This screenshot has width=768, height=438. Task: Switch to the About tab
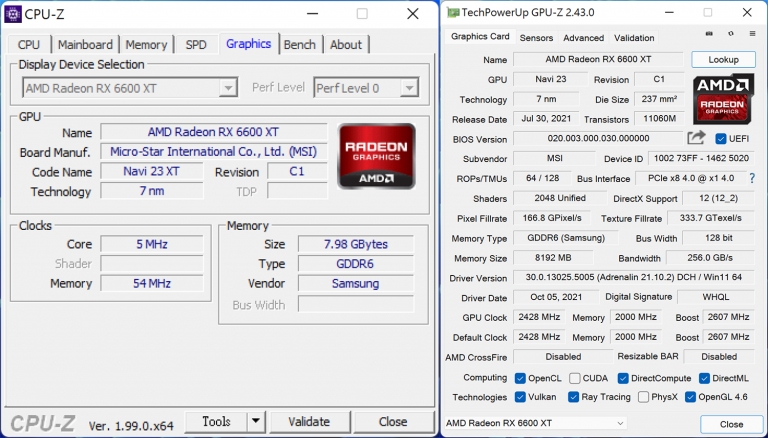click(x=346, y=45)
